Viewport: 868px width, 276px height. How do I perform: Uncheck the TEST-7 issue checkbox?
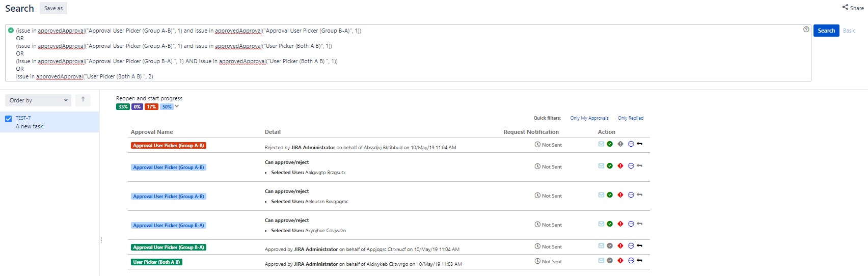tap(8, 119)
